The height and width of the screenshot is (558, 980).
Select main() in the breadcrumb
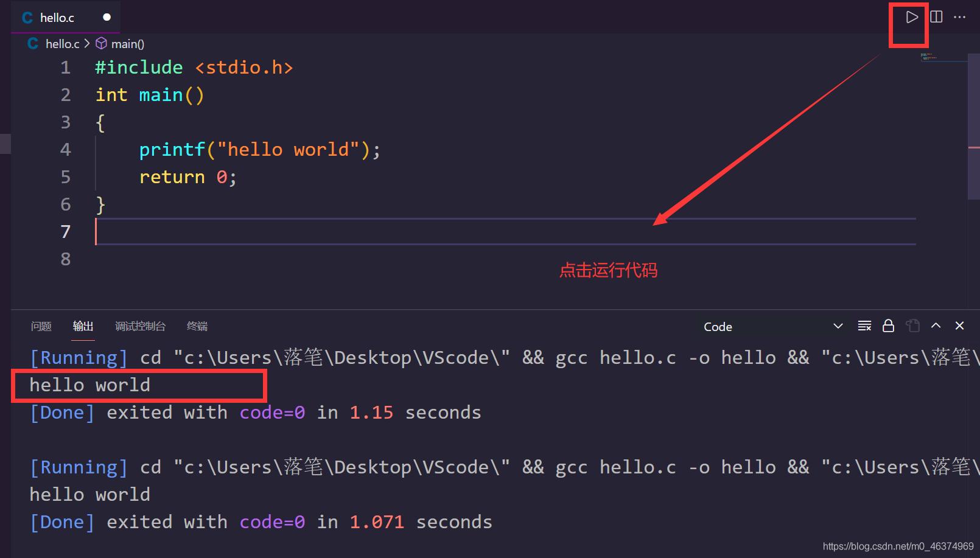128,44
